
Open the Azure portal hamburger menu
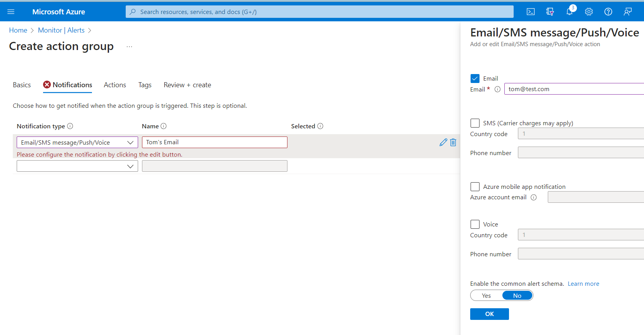click(x=11, y=12)
